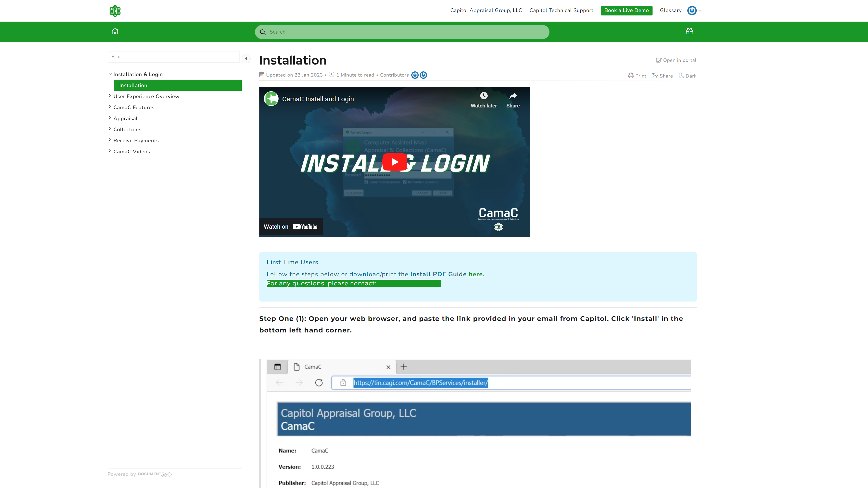Viewport: 868px width, 488px height.
Task: Download Install PDF Guide via 'here' link
Action: coord(475,274)
